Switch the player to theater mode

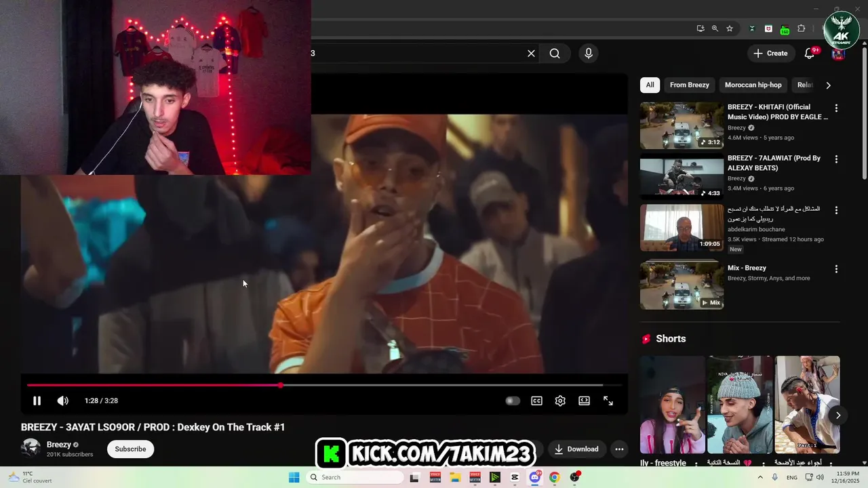584,401
